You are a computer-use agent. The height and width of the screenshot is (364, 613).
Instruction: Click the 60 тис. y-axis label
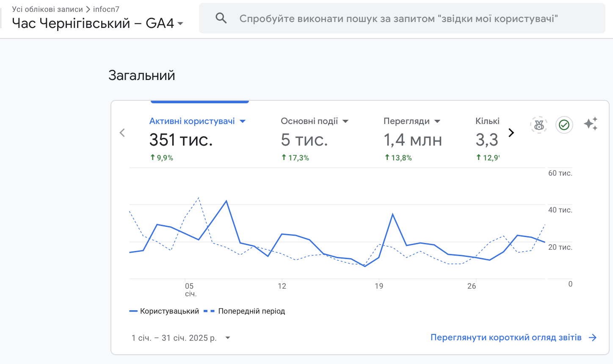pos(560,173)
